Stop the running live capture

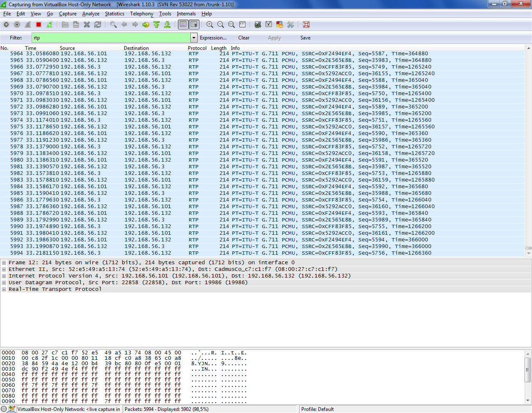[x=39, y=25]
